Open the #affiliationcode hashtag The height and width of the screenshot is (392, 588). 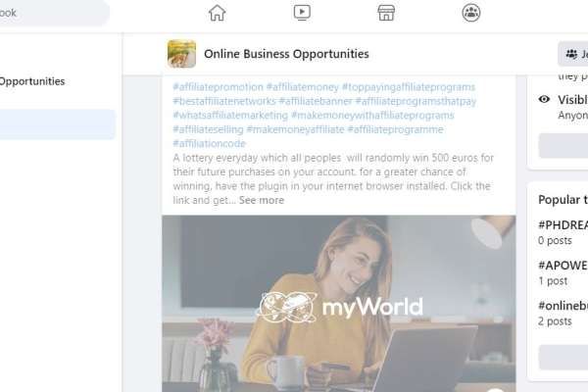click(210, 144)
